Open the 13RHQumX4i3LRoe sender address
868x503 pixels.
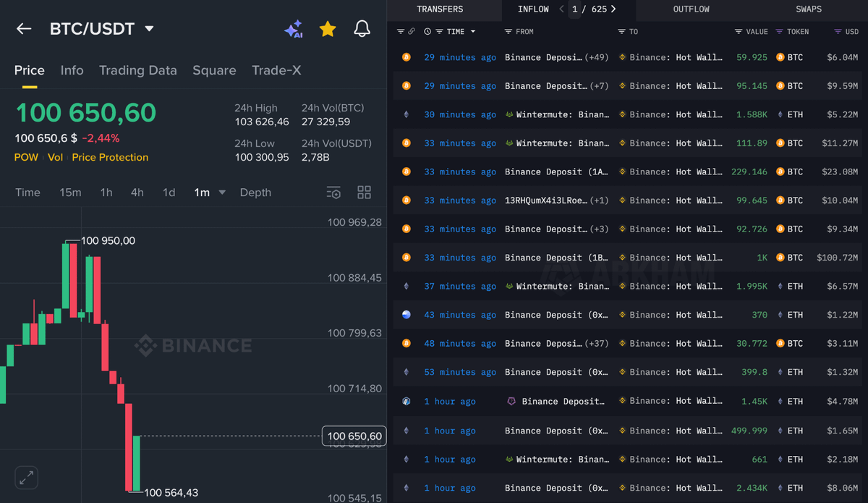(547, 200)
